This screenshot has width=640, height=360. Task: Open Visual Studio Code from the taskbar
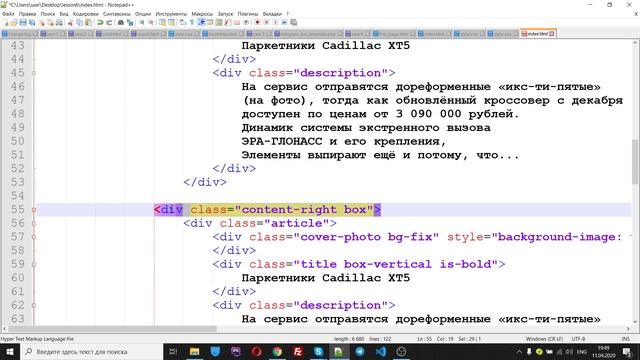[380, 351]
